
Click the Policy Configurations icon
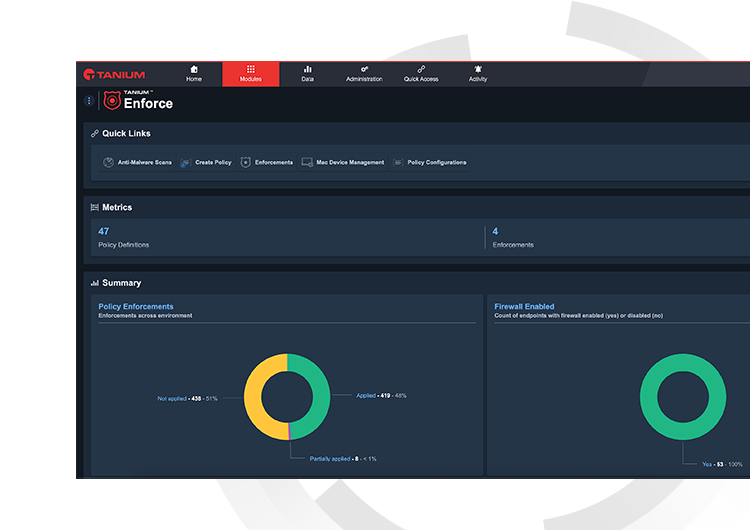click(x=398, y=163)
